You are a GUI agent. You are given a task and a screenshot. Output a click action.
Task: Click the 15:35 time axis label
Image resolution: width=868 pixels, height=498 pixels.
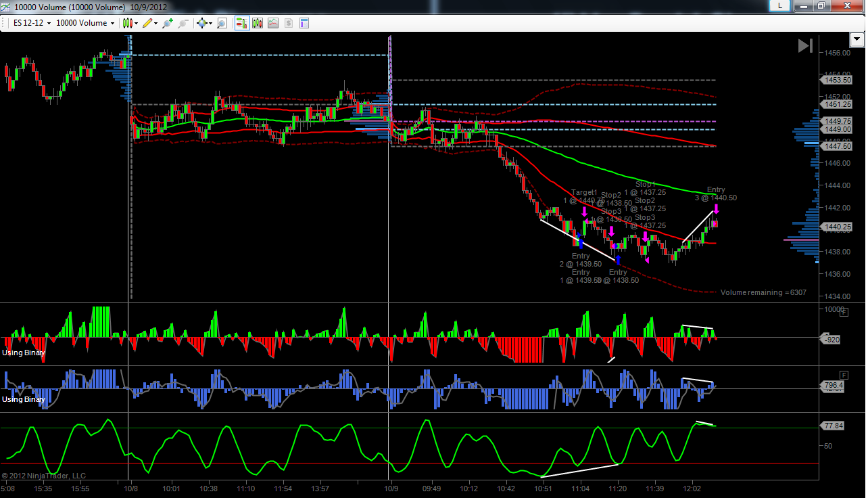coord(43,489)
